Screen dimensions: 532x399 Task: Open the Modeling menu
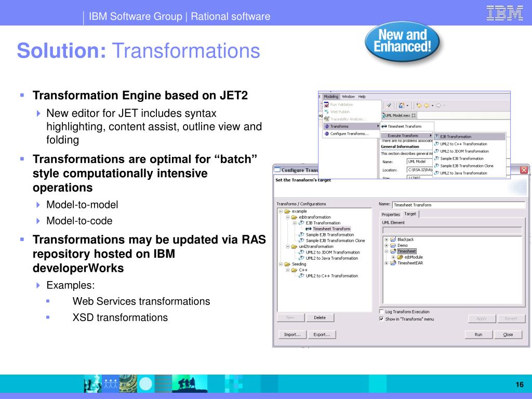click(331, 96)
